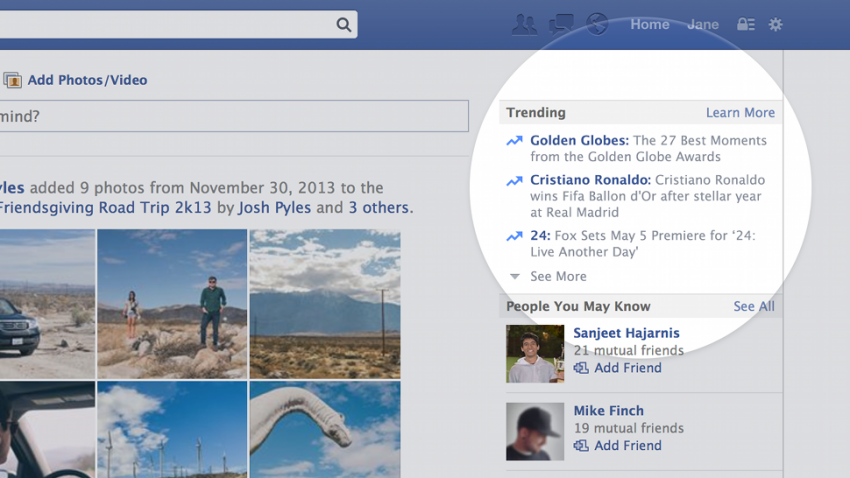Image resolution: width=850 pixels, height=478 pixels.
Task: Open the notifications globe icon
Action: tap(597, 24)
